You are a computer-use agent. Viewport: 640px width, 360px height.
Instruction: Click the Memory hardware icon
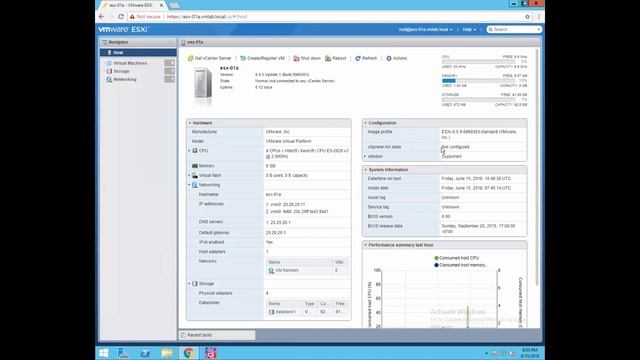tap(195, 166)
